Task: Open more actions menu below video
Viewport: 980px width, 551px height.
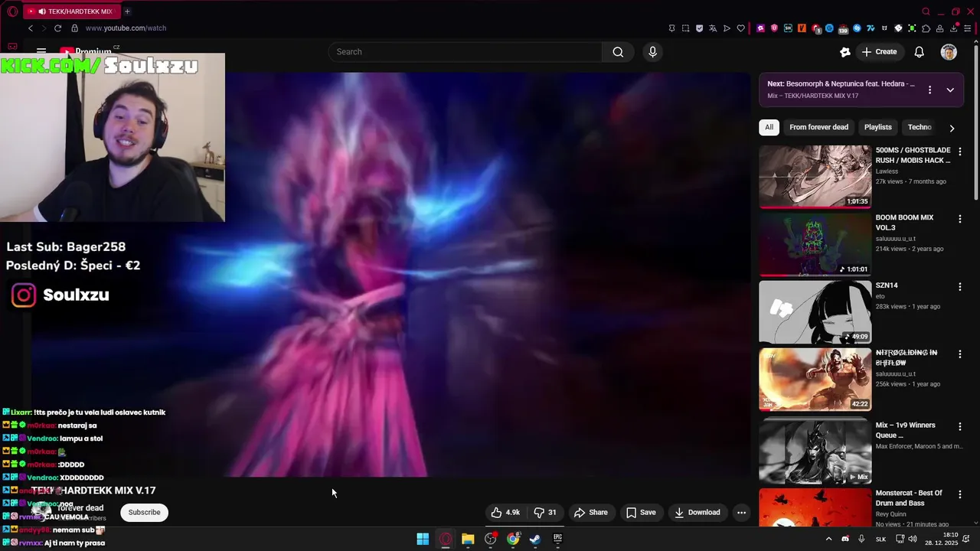Action: point(741,513)
